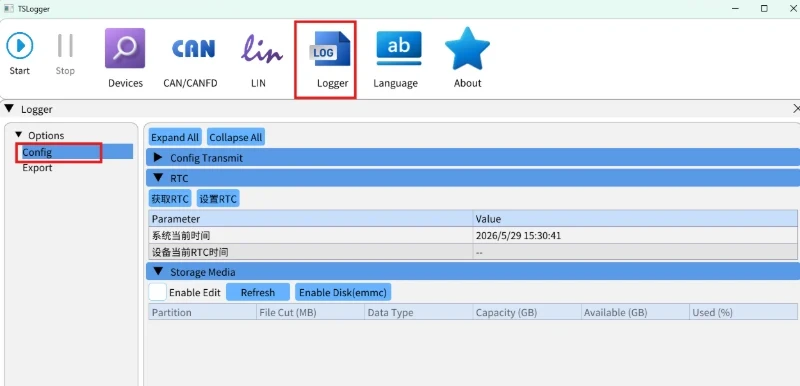Minimize the TSLogger window
The width and height of the screenshot is (800, 386).
point(735,9)
